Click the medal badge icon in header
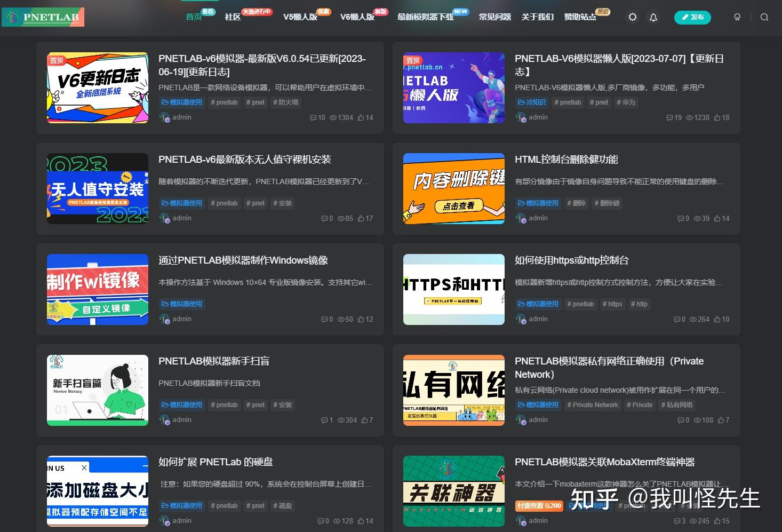782x532 pixels. pos(737,17)
